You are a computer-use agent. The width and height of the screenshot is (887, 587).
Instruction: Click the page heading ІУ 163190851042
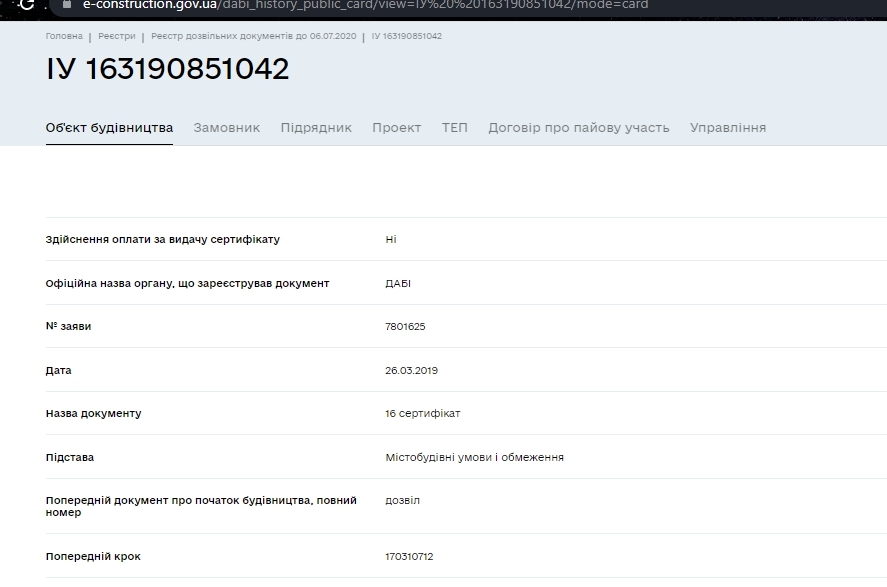coord(167,69)
